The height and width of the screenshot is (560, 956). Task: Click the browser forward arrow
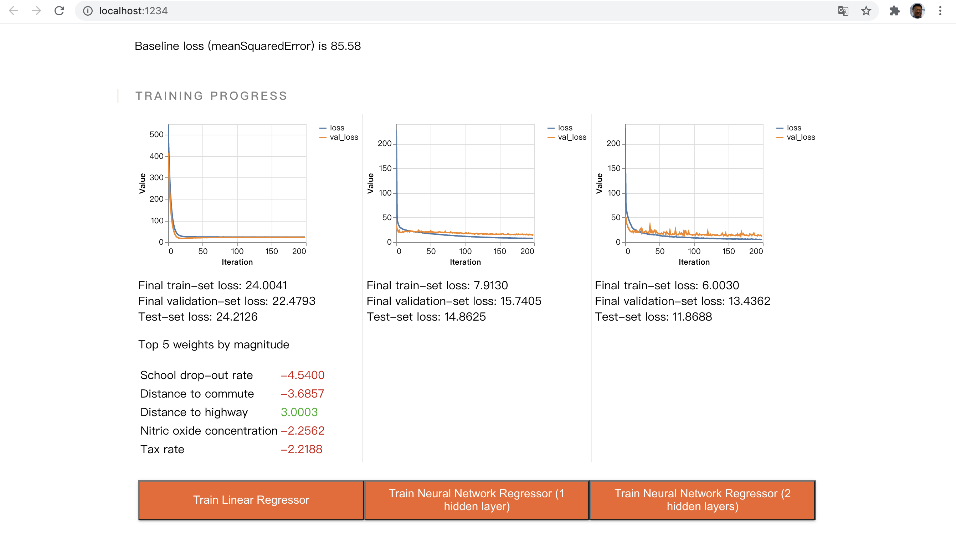tap(36, 11)
